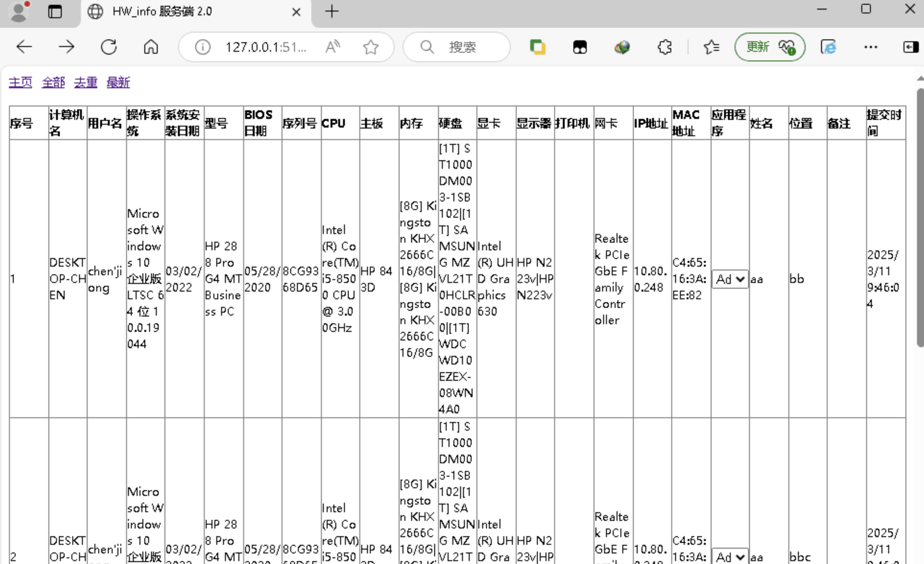Open the 去重 link
This screenshot has height=564, width=924.
[86, 82]
